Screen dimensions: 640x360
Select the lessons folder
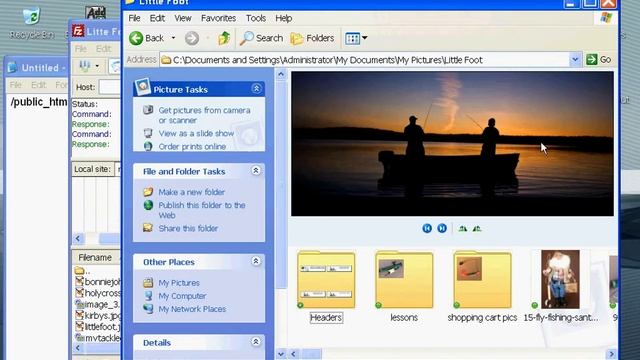tap(404, 287)
